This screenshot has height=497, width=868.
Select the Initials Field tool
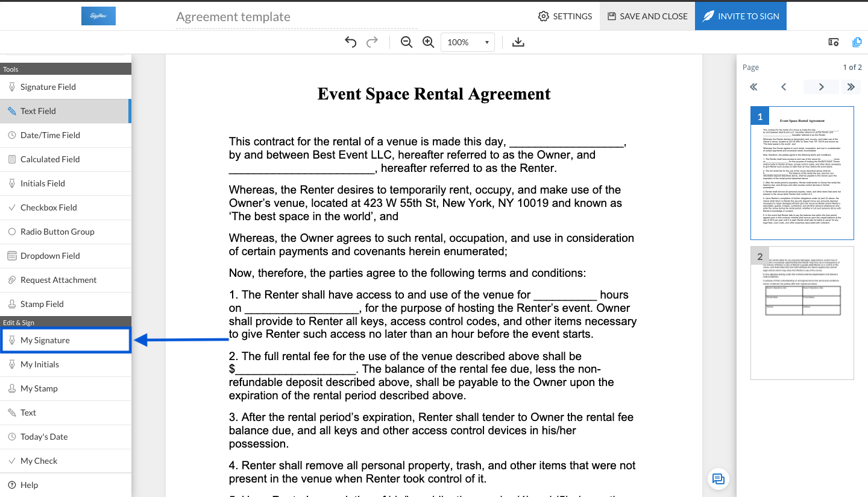tap(42, 183)
